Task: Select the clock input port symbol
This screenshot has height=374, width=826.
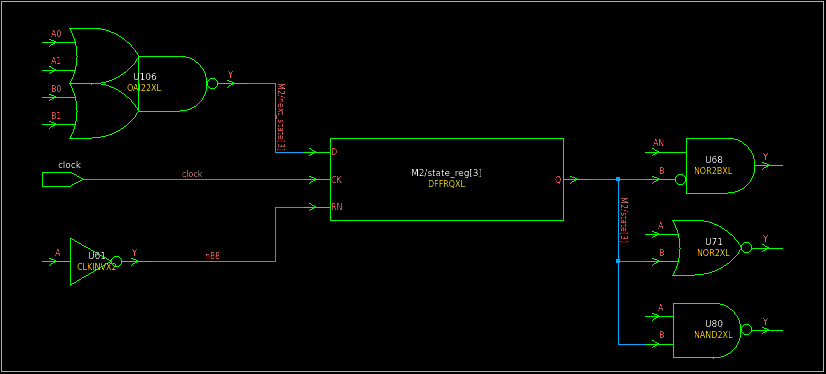Action: 62,179
